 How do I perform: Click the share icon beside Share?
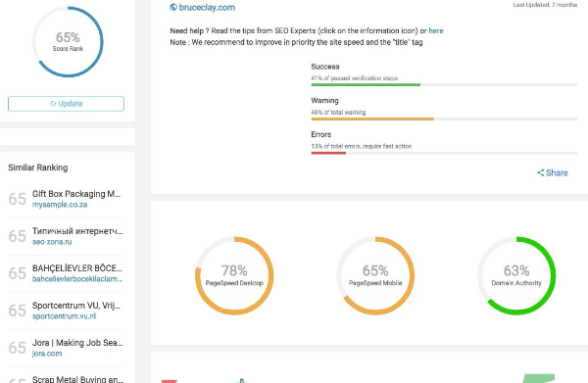pyautogui.click(x=540, y=172)
